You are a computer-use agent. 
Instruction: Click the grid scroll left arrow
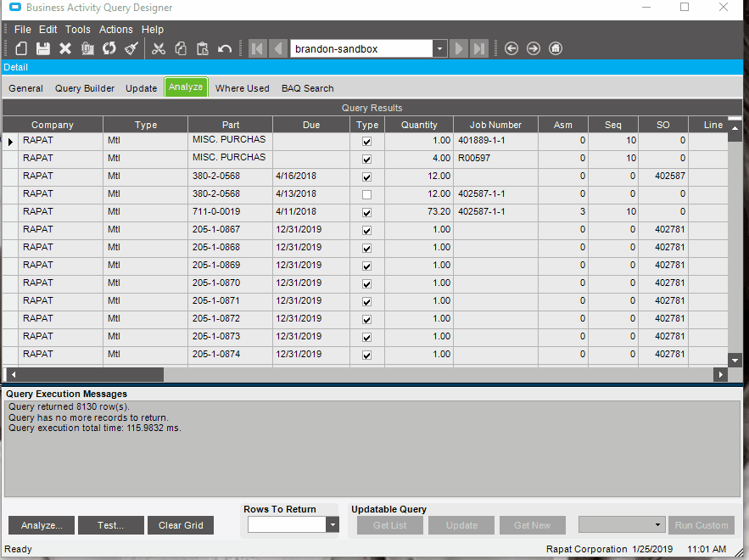pyautogui.click(x=14, y=375)
